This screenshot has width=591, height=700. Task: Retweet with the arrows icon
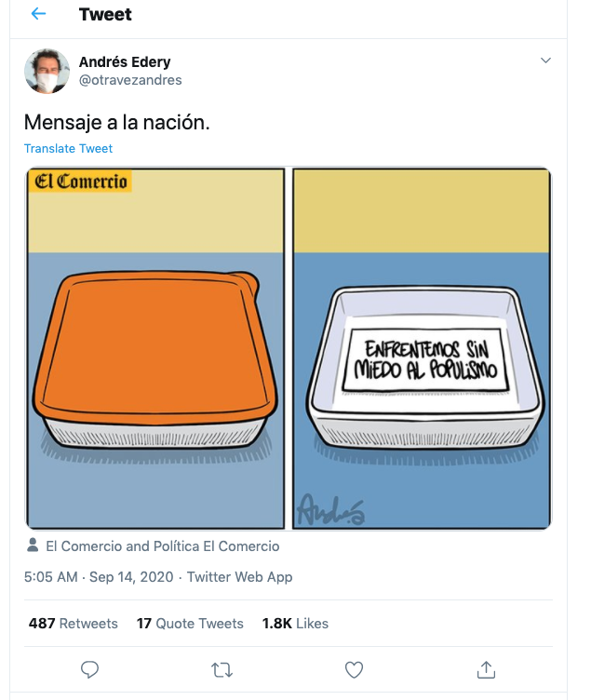(222, 670)
